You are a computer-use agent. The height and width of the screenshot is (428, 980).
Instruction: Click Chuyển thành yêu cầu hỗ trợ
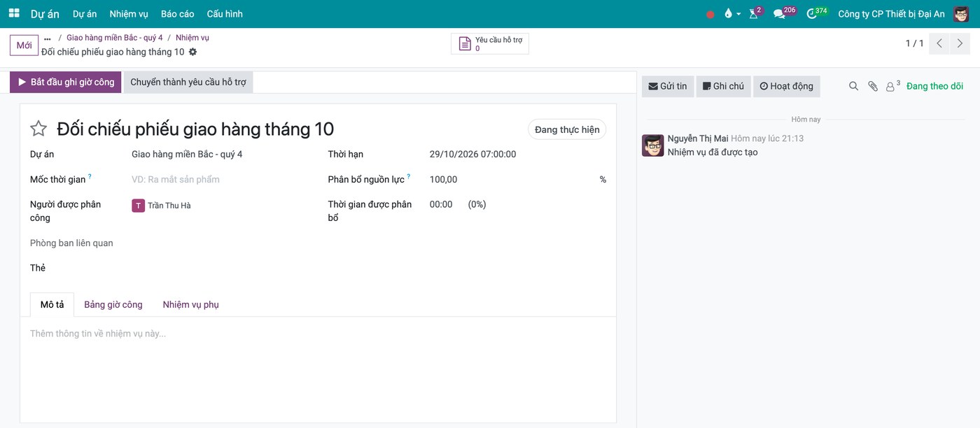pos(188,82)
